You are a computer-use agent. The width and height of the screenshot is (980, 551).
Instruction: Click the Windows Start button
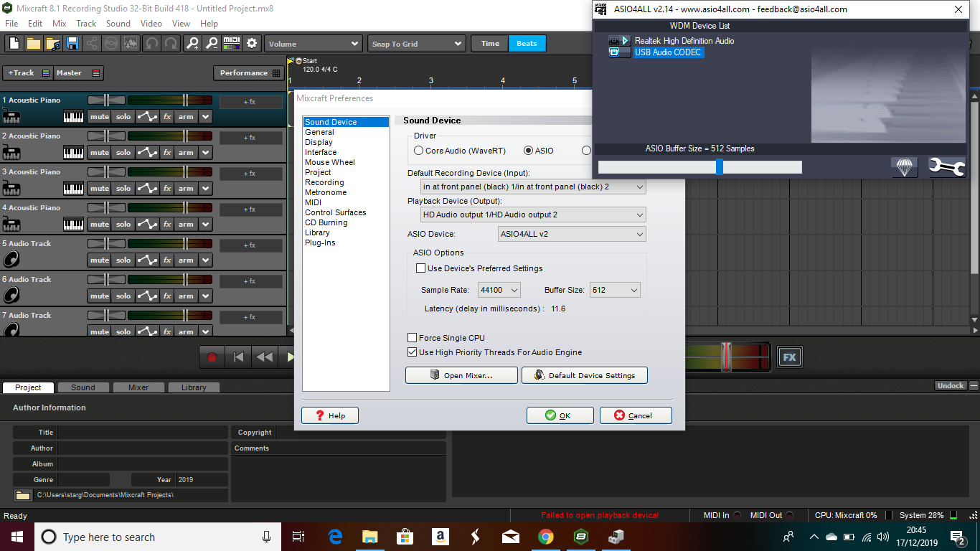click(x=17, y=537)
